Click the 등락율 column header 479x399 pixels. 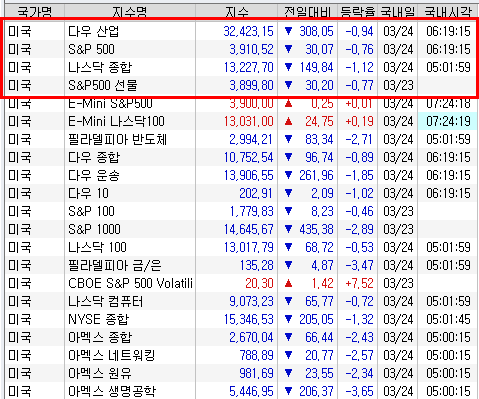pos(358,12)
